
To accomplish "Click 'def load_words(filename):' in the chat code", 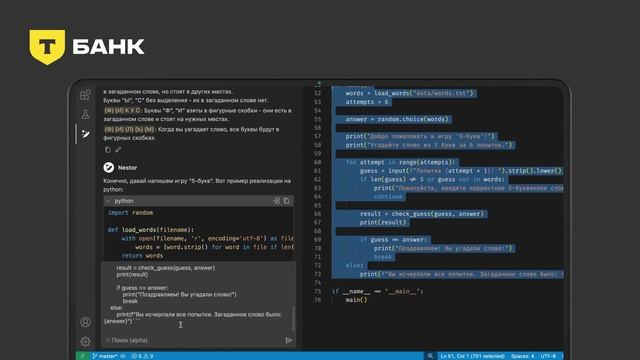I will (151, 230).
